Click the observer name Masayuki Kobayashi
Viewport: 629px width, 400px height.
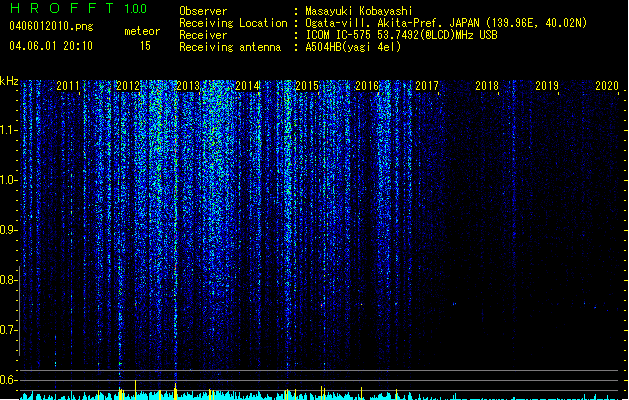(359, 11)
